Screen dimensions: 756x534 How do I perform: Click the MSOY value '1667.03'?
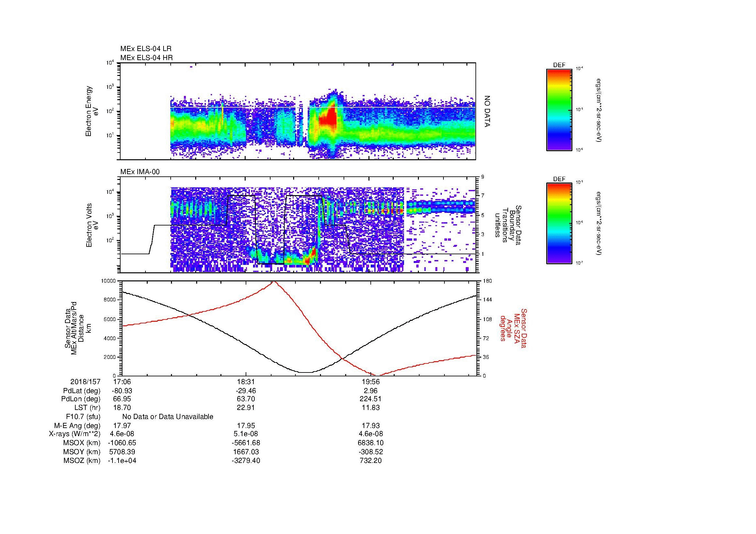pyautogui.click(x=246, y=452)
